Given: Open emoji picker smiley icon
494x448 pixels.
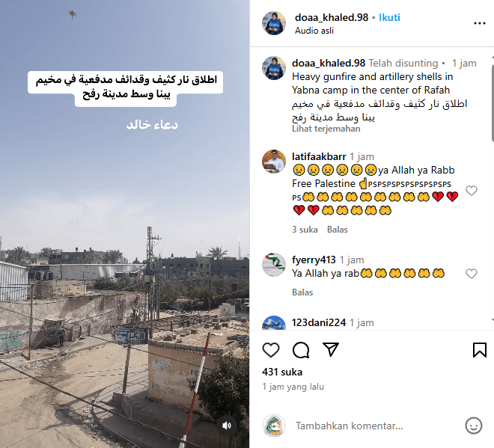Looking at the screenshot, I should (x=474, y=426).
